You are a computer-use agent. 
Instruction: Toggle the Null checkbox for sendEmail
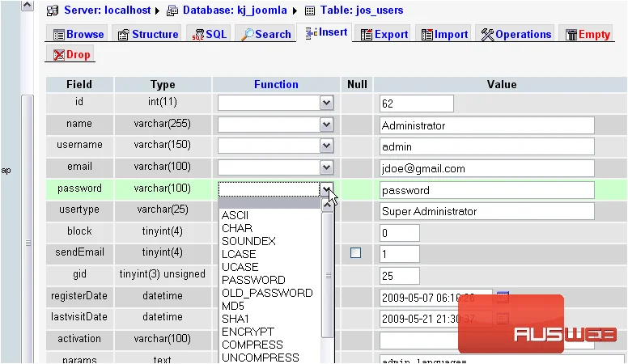pyautogui.click(x=355, y=252)
